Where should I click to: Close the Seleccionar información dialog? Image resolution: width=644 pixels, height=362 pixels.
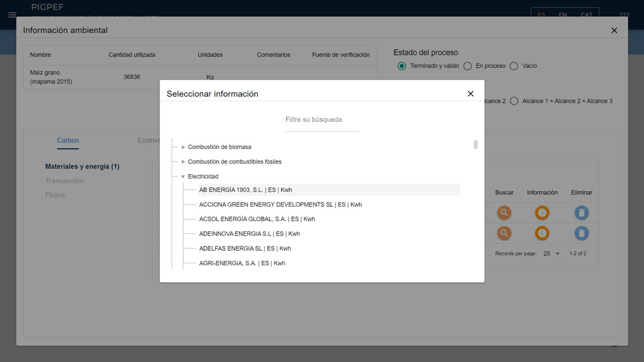coord(470,94)
